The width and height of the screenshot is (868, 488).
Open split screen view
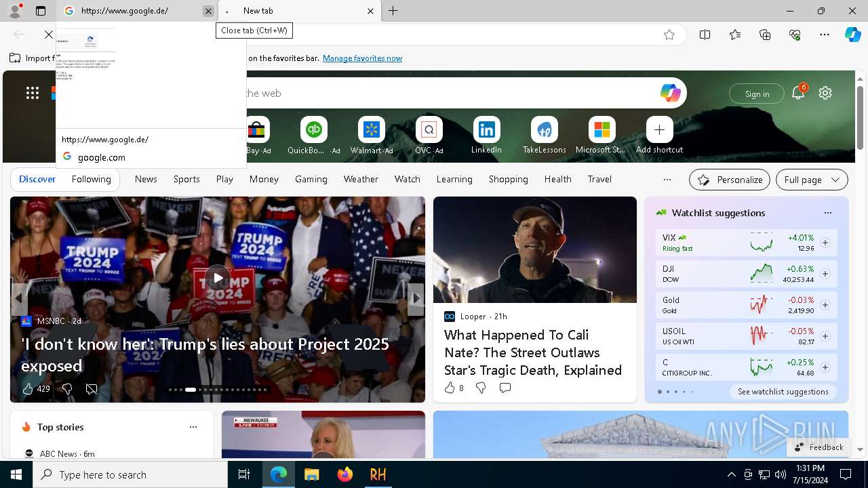(705, 35)
